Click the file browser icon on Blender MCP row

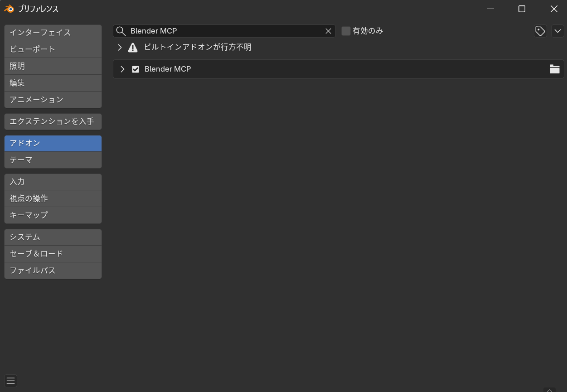click(554, 69)
